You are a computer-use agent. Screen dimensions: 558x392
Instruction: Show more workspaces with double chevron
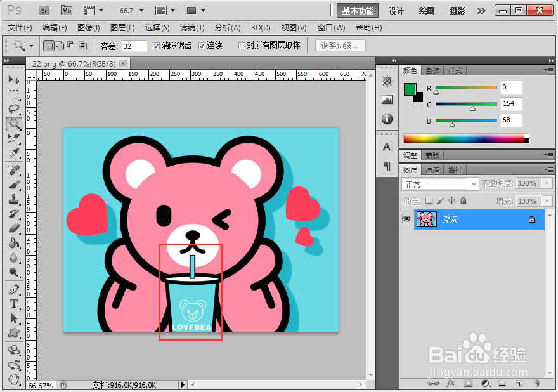[481, 11]
